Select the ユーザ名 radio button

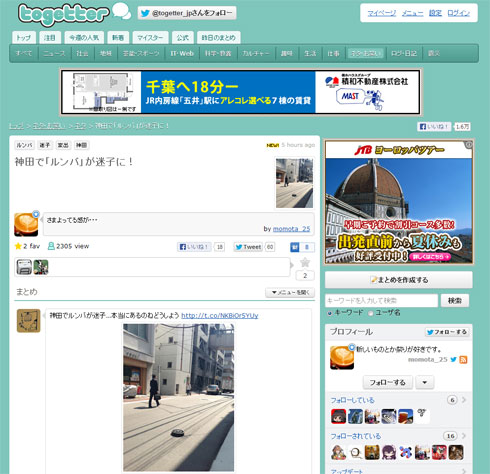click(x=370, y=313)
